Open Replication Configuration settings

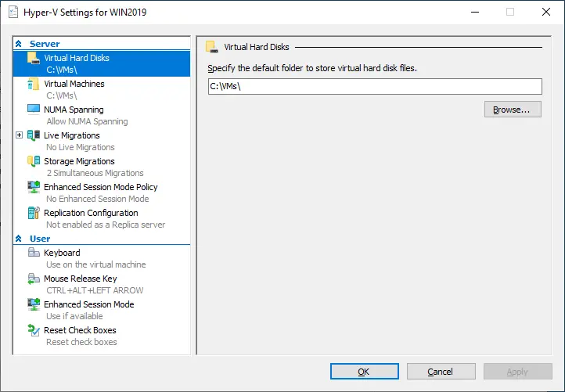coord(102,219)
